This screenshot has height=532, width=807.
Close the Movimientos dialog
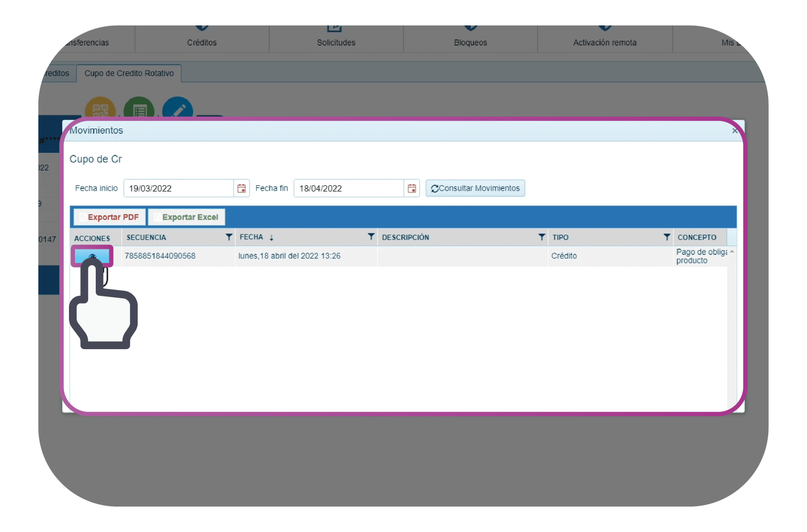tap(734, 131)
